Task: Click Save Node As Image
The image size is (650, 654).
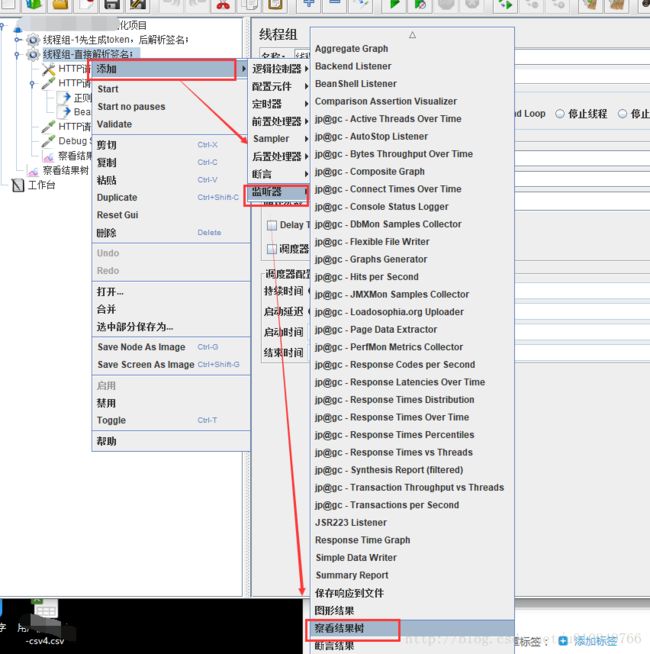Action: click(x=171, y=347)
